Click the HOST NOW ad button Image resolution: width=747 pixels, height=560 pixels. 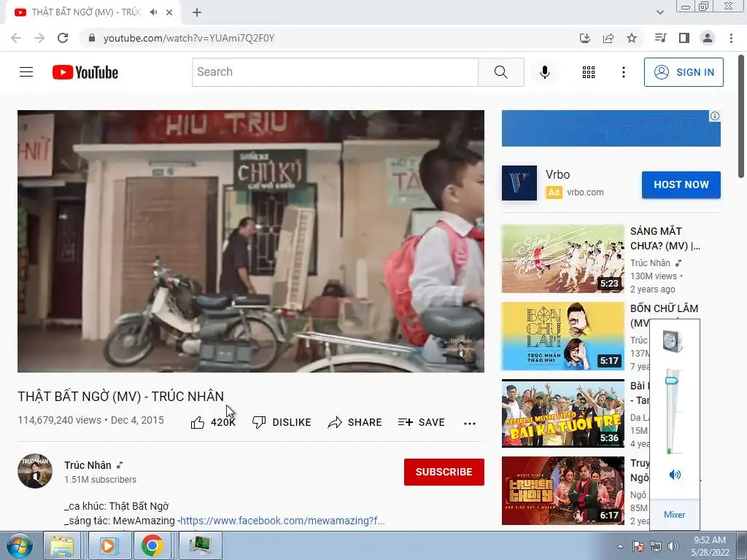[681, 184]
